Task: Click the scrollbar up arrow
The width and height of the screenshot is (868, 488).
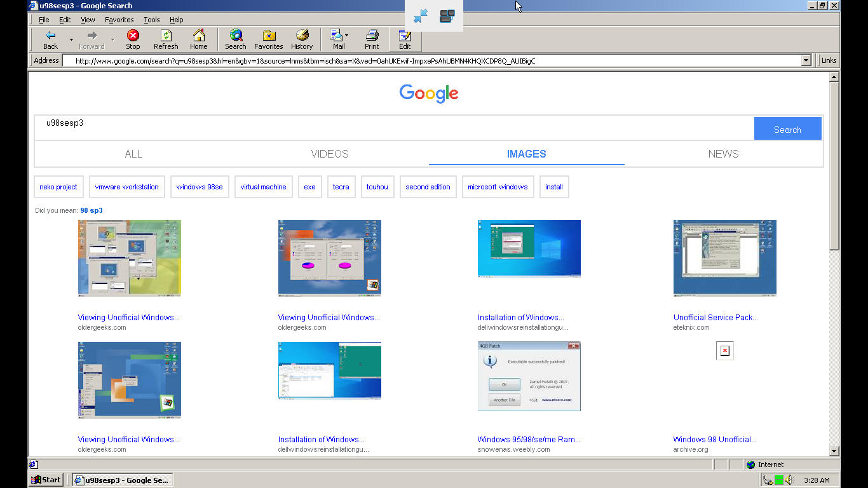Action: click(x=834, y=77)
